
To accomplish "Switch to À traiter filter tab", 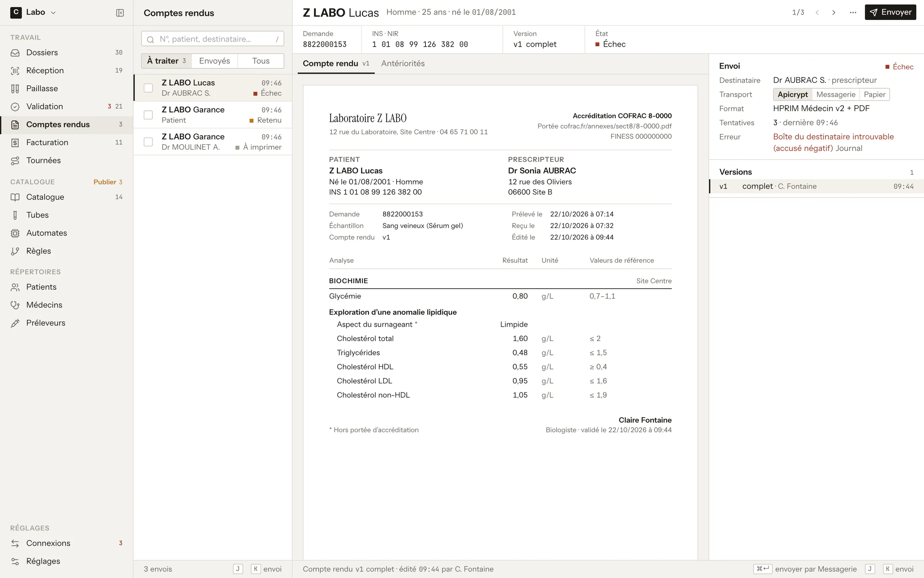I will pos(167,61).
